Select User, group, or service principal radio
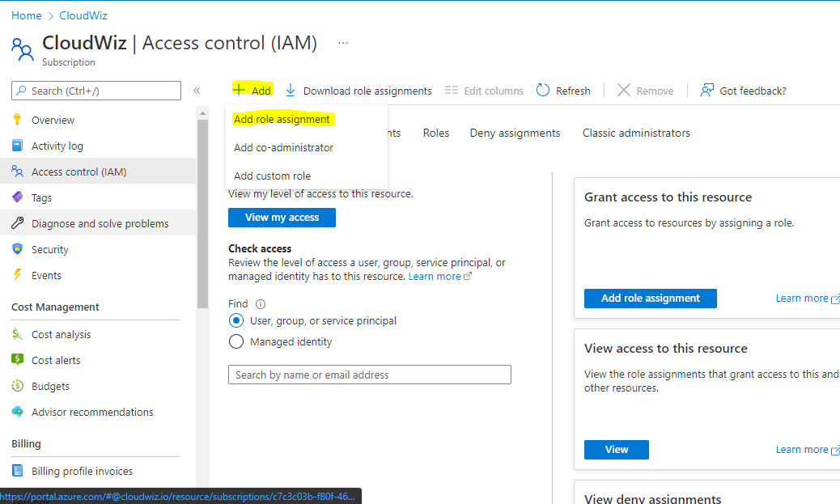This screenshot has height=504, width=840. 236,320
